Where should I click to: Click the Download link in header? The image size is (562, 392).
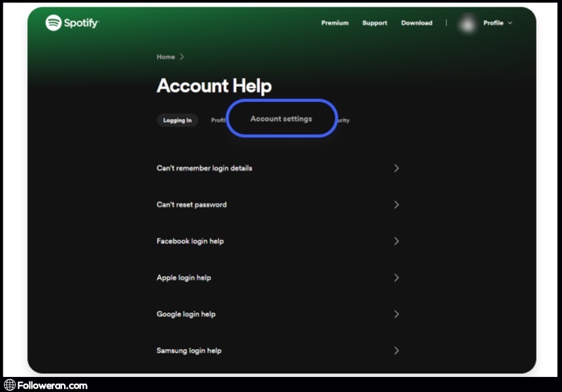coord(416,23)
